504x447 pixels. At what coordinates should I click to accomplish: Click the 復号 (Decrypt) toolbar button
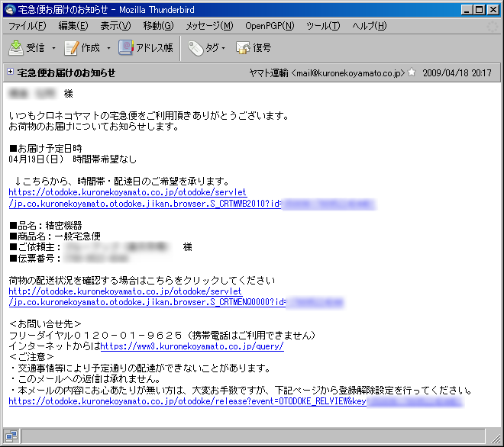(254, 48)
